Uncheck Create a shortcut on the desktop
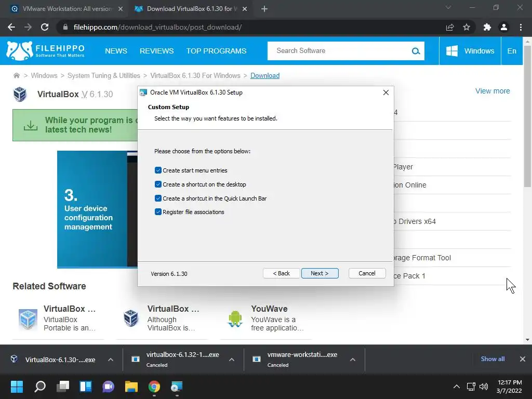Screen dimensions: 532x399 click(x=158, y=184)
